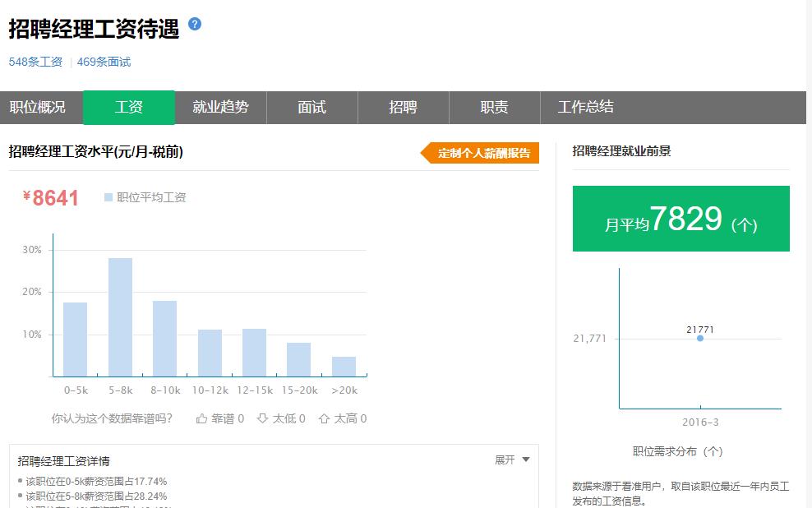Click the ¥8641 average salary figure
Viewport: 812px width, 508px height.
pyautogui.click(x=50, y=197)
